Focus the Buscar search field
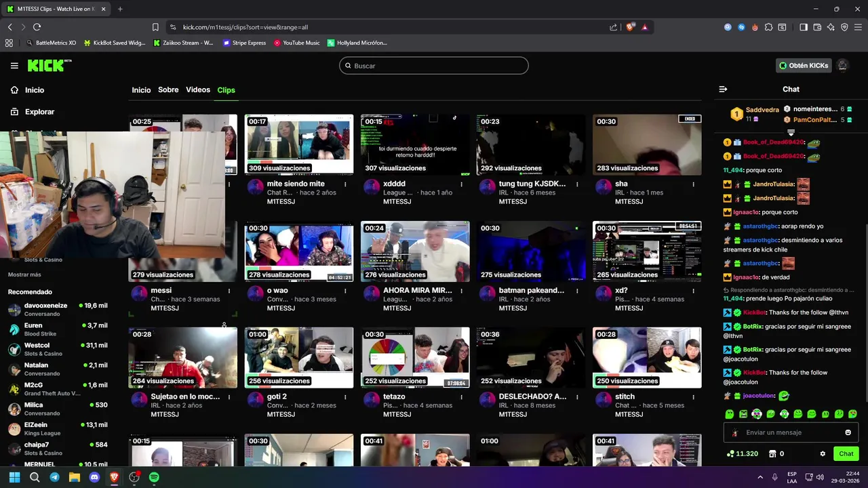The width and height of the screenshot is (868, 488). (x=434, y=66)
